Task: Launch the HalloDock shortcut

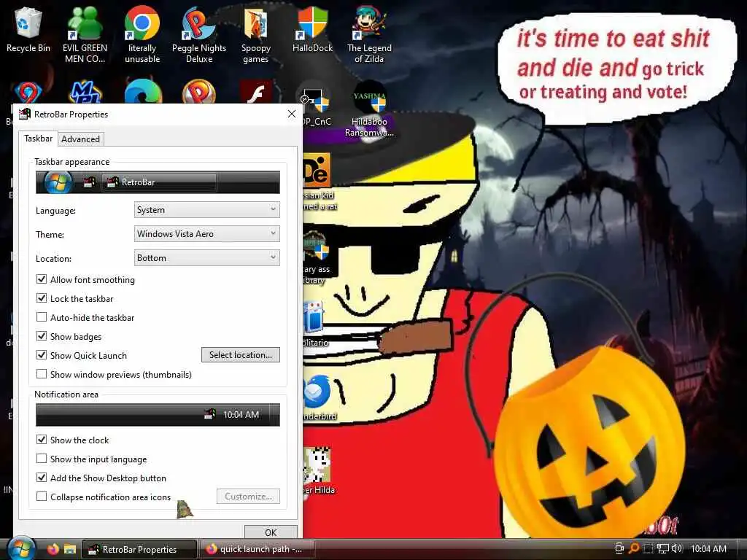Action: click(x=312, y=31)
